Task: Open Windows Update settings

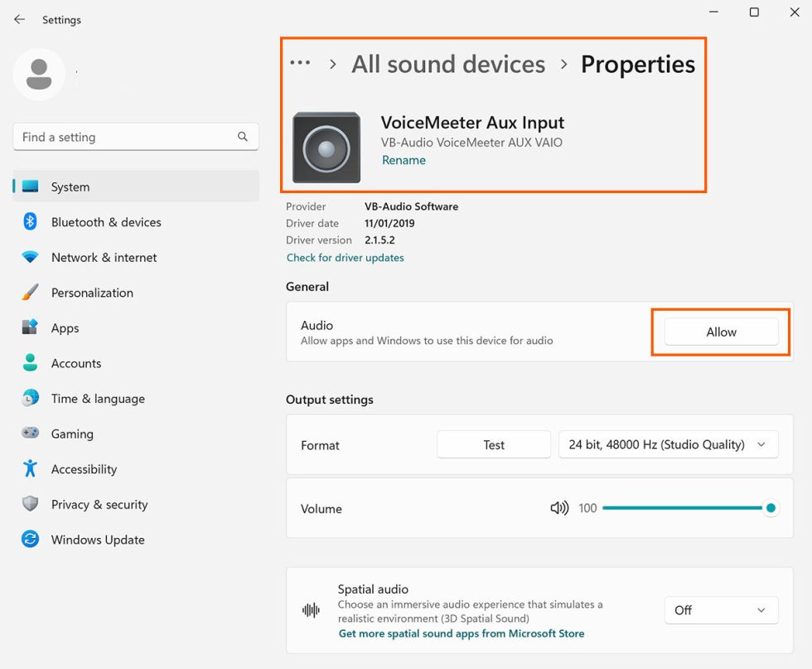Action: tap(97, 540)
